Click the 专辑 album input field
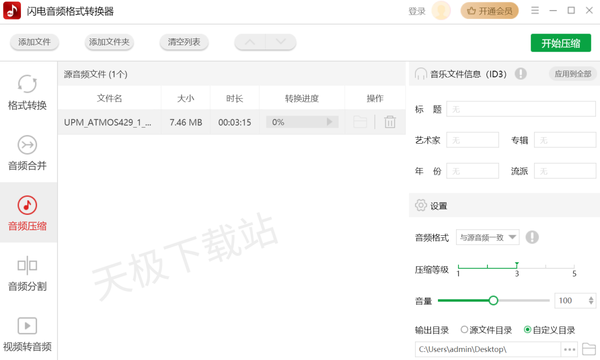 click(565, 140)
